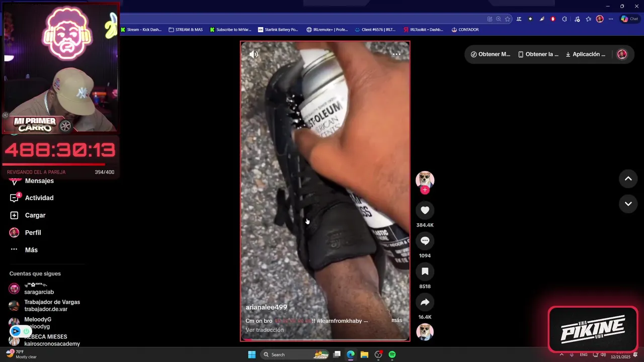Open Edge favorites star-list icon
Viewport: 644px width, 362px height.
click(x=588, y=19)
